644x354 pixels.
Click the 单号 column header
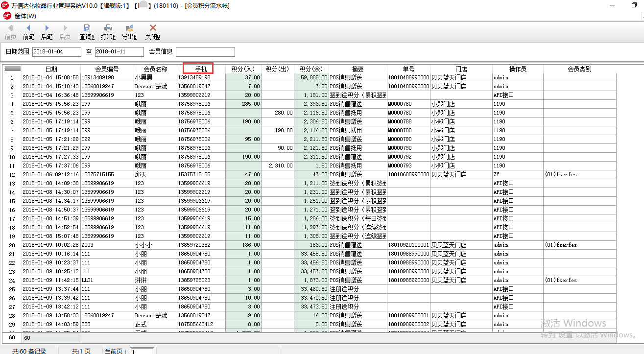[408, 69]
